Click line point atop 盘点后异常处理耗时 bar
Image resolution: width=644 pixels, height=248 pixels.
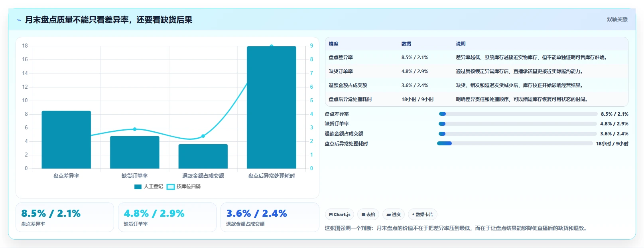[x=272, y=46]
